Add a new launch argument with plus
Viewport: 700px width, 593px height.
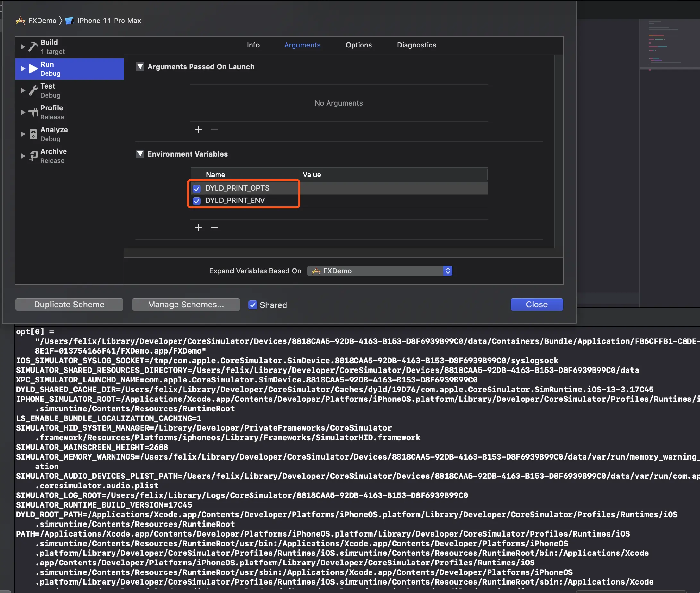point(198,129)
